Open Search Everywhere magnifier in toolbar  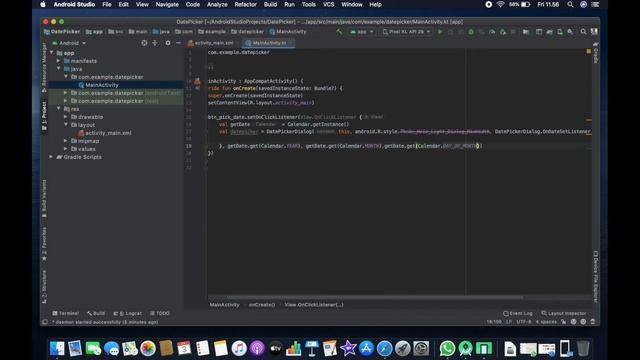coord(583,31)
